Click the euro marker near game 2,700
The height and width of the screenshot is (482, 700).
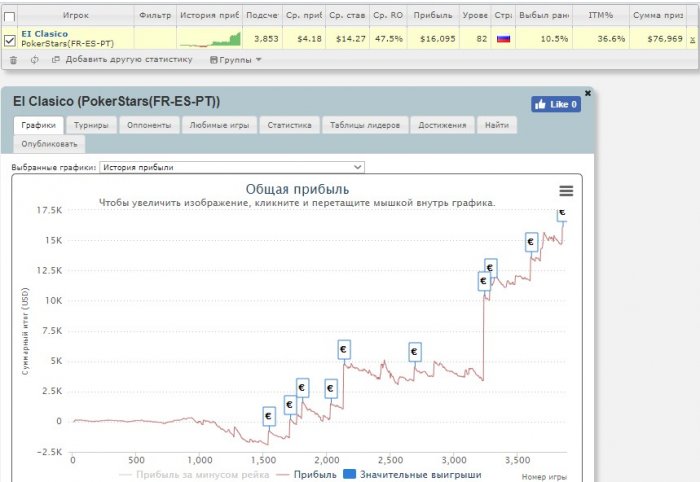[x=415, y=352]
